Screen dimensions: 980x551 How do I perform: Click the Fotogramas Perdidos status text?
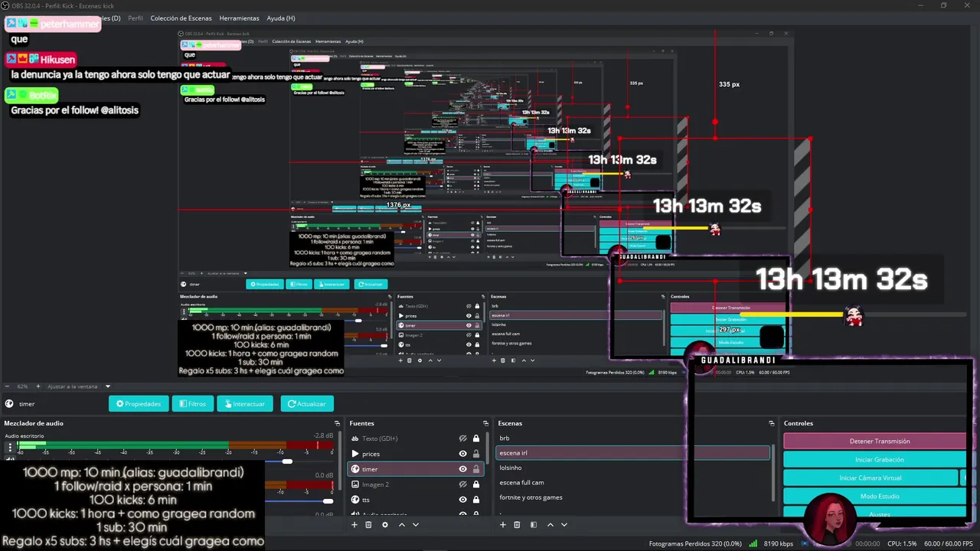coord(694,543)
